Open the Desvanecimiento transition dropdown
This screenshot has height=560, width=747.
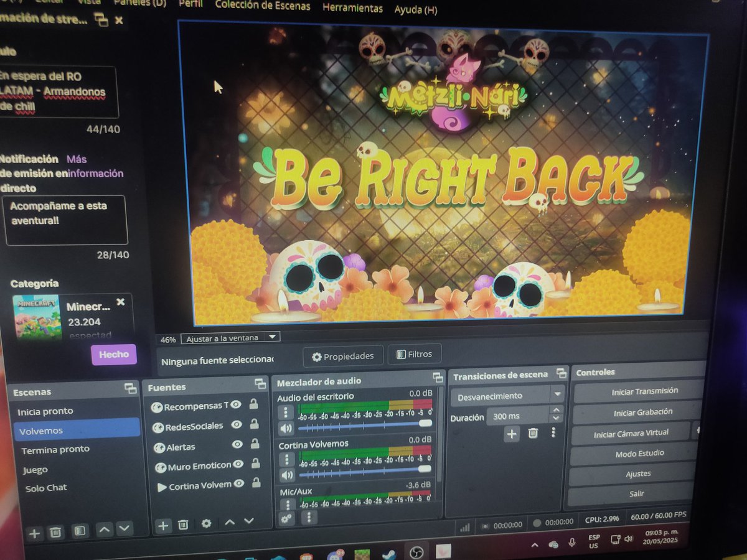click(x=557, y=396)
